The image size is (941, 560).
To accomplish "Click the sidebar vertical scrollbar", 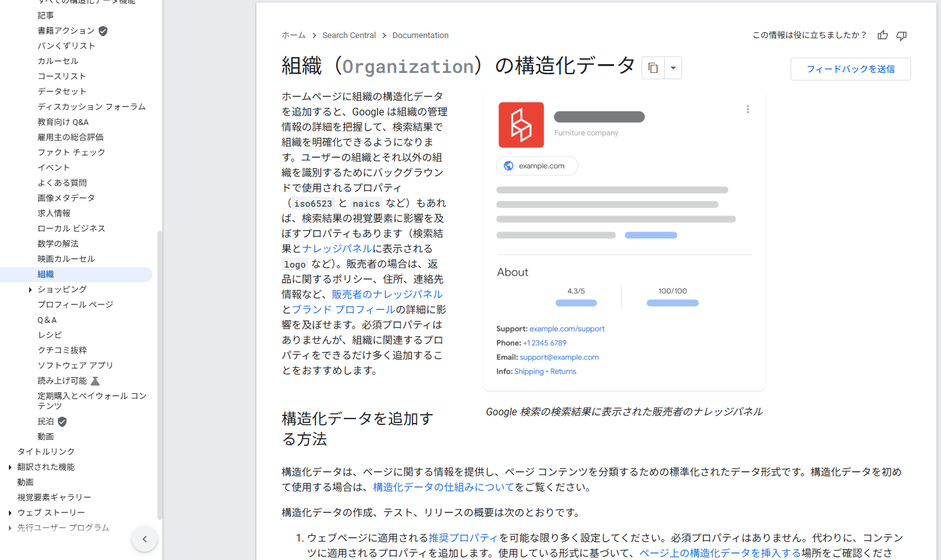I will click(x=160, y=375).
